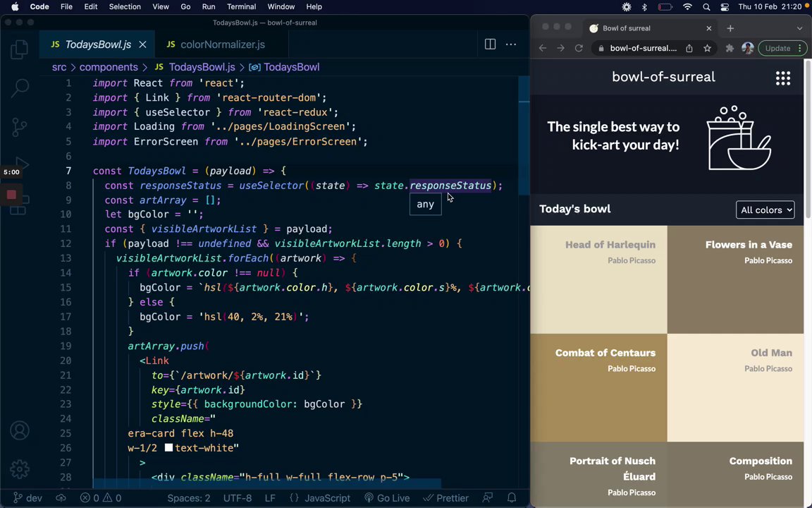Click the feedback icon in status bar
Screen dimensions: 812x508
coord(487,498)
